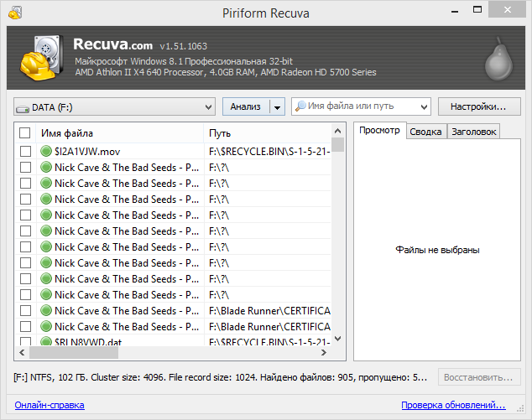Click the magnifier icon in the search box
The image size is (532, 420).
300,106
